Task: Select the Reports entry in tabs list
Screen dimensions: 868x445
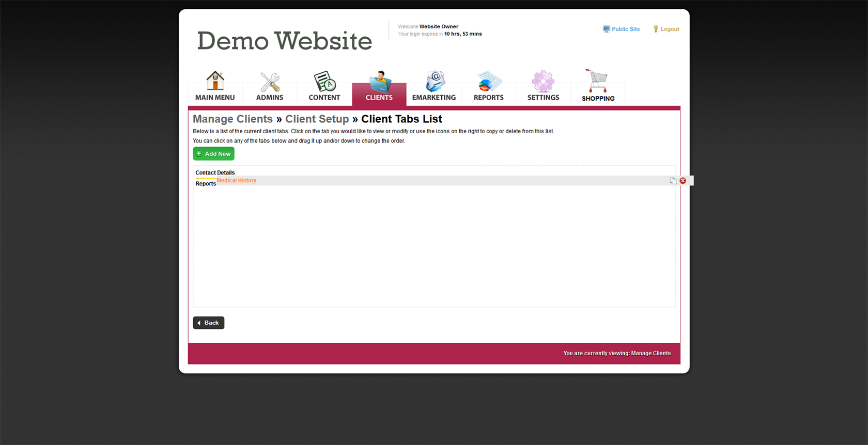Action: 205,184
